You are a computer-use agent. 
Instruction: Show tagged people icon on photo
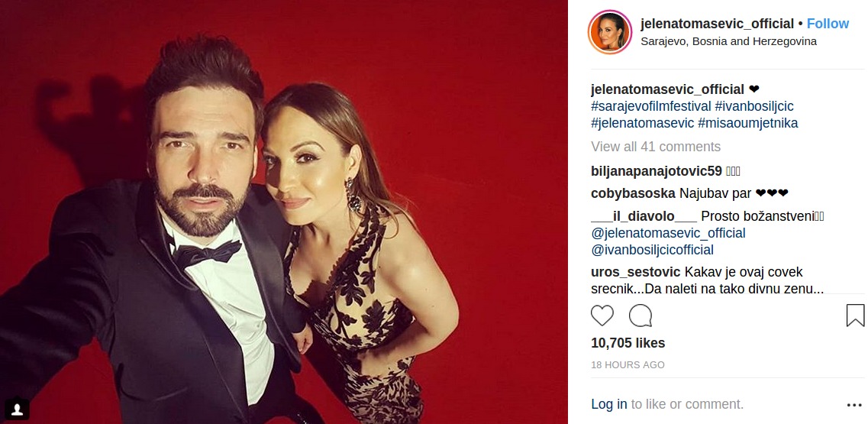[x=18, y=409]
